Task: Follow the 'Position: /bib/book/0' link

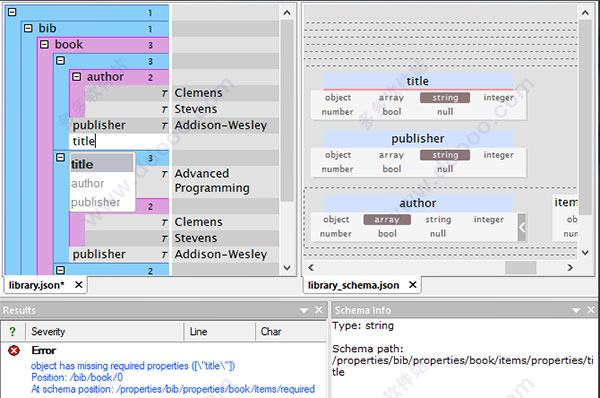Action: tap(77, 377)
